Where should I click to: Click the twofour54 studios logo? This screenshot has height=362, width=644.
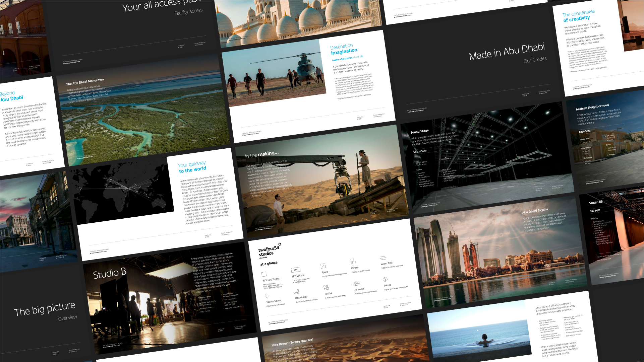coord(269,250)
